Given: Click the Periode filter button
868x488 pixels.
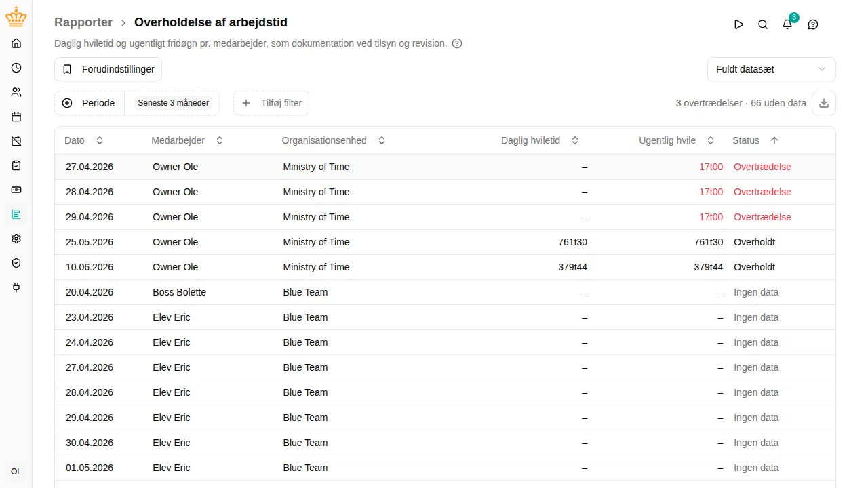Looking at the screenshot, I should coord(90,103).
